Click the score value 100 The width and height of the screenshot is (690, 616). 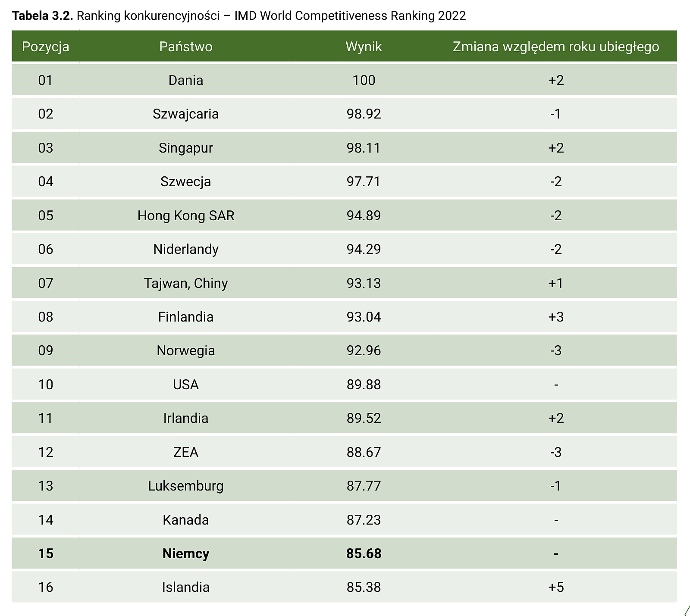[364, 80]
